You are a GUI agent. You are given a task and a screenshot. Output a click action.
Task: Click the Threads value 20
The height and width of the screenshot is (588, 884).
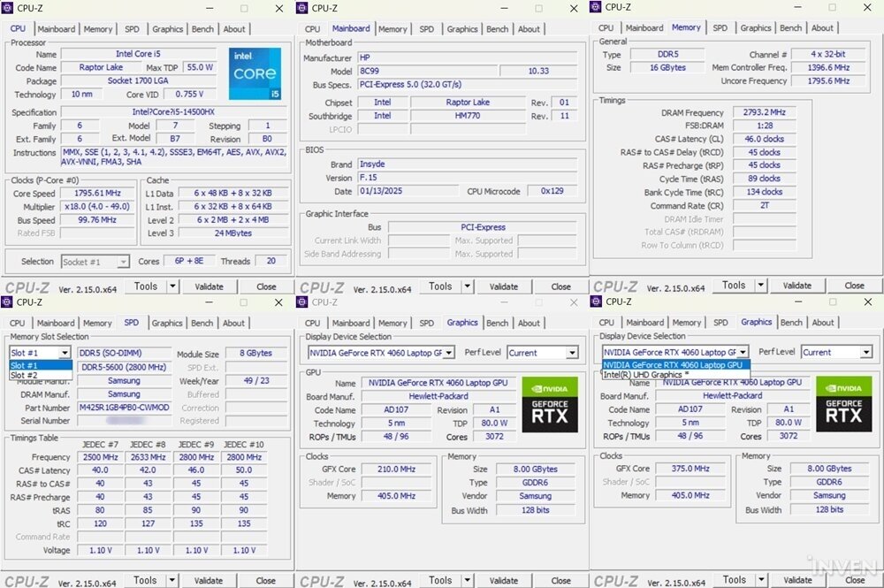(271, 261)
